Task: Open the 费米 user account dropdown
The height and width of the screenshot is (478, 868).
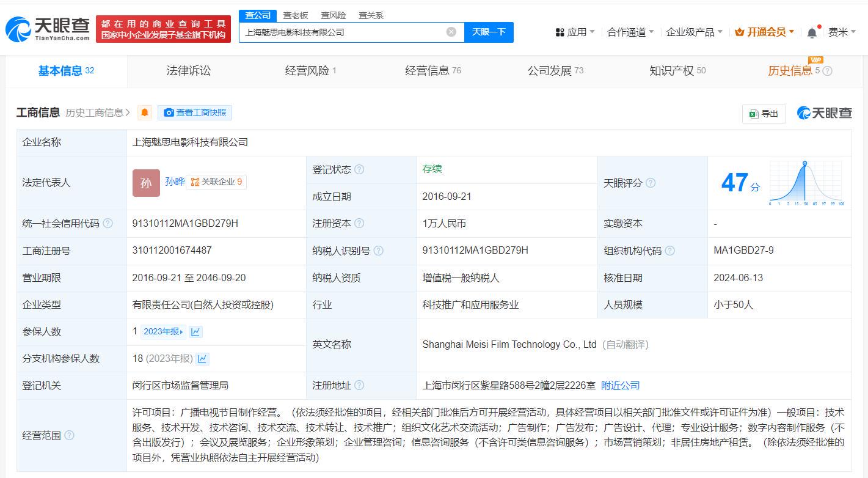Action: pos(842,32)
